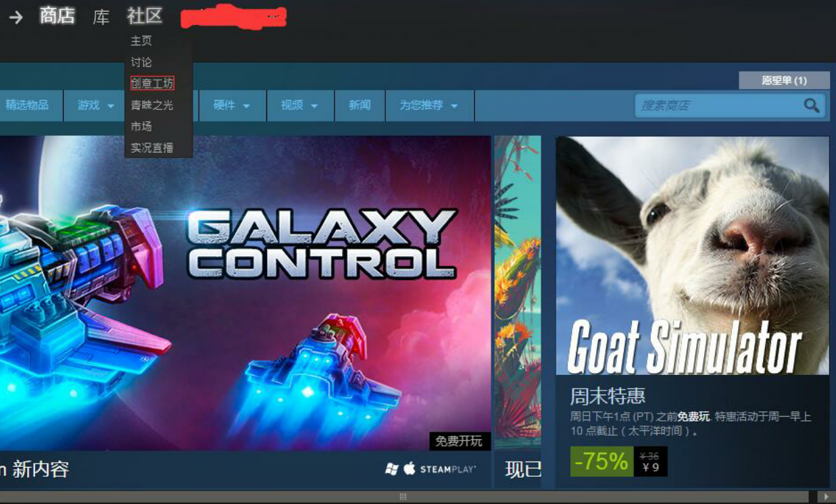
Task: Open the 愿望单 (1) wishlist button
Action: click(784, 80)
